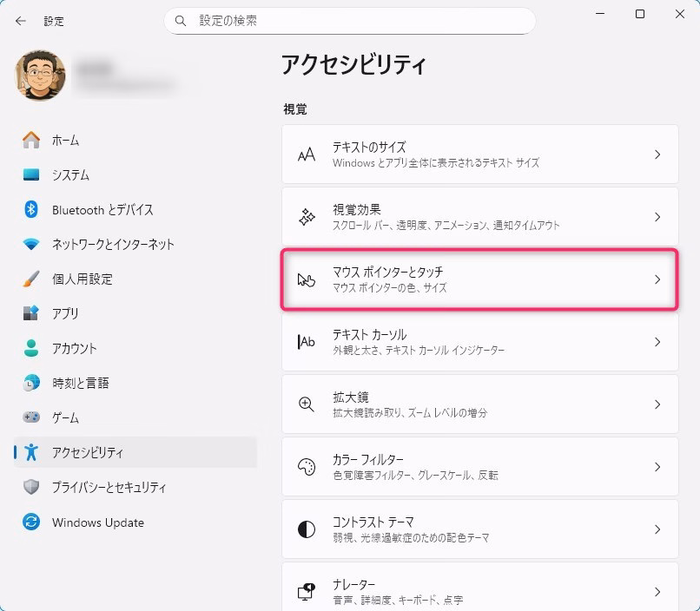Click the プライバシーとセキュリティ shield icon
The image size is (700, 611).
point(31,487)
